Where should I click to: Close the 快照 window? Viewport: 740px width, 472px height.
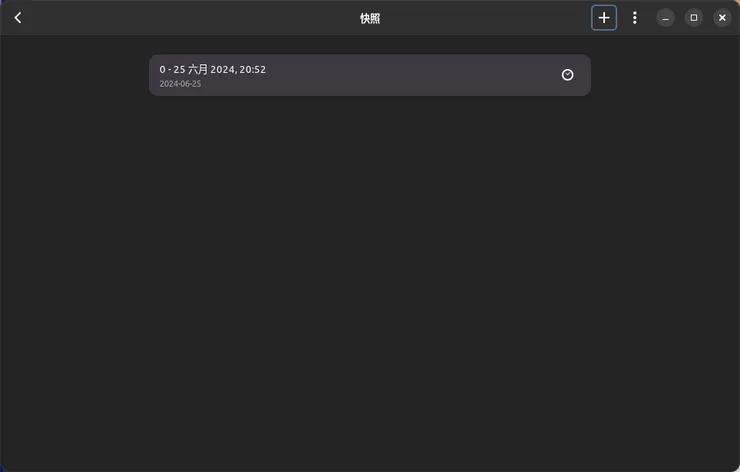(x=722, y=18)
